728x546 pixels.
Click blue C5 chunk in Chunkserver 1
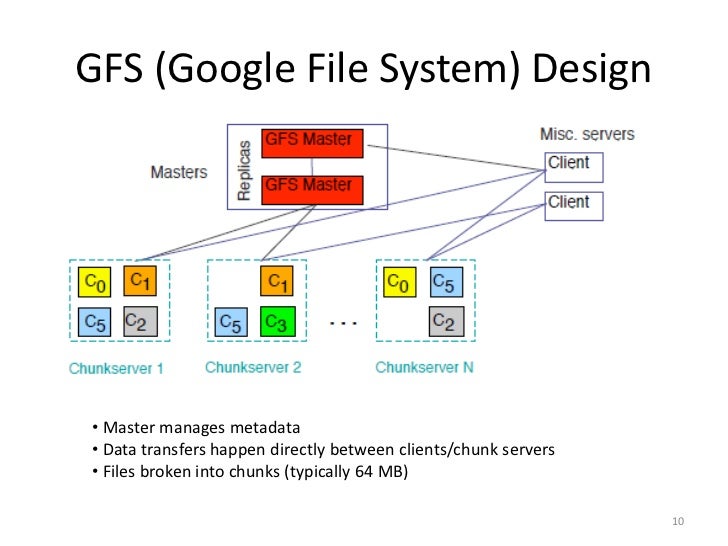(x=94, y=322)
